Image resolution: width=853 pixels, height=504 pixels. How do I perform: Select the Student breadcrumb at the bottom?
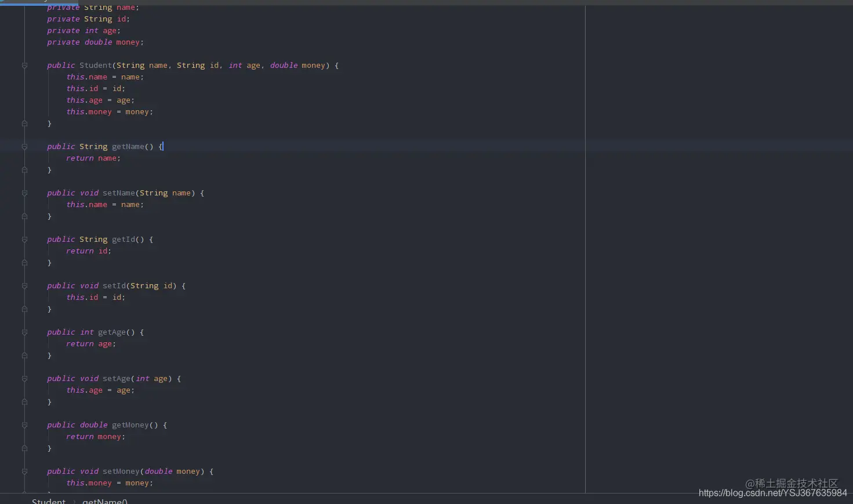(49, 501)
